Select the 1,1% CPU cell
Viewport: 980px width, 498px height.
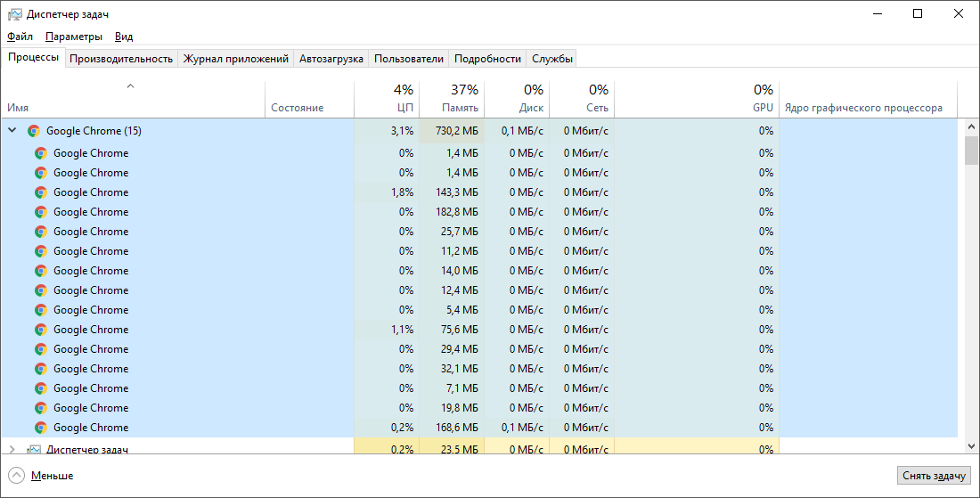(x=387, y=330)
